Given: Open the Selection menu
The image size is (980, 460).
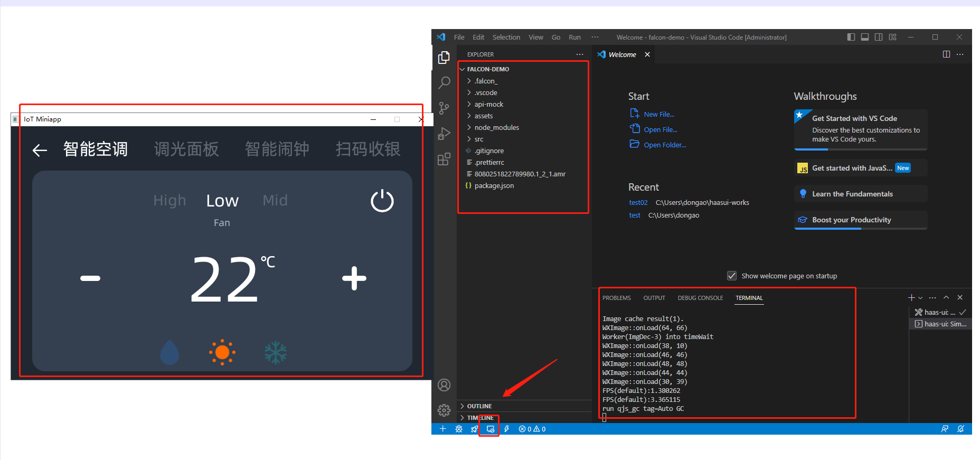Looking at the screenshot, I should click(x=506, y=37).
